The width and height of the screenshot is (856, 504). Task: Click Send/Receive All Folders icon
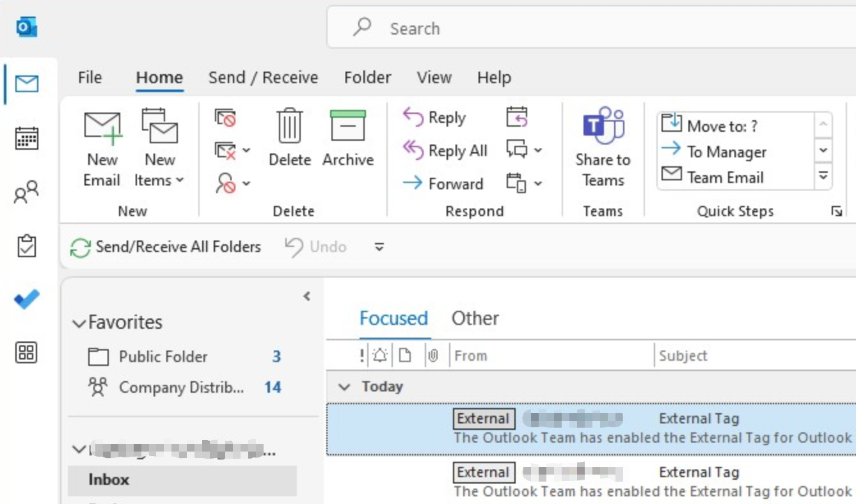pyautogui.click(x=81, y=248)
